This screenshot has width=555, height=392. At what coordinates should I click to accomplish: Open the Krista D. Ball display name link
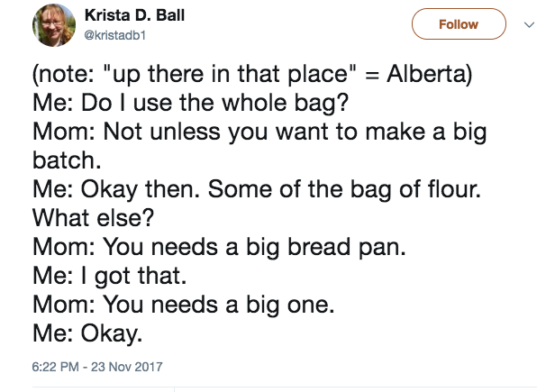click(x=134, y=15)
